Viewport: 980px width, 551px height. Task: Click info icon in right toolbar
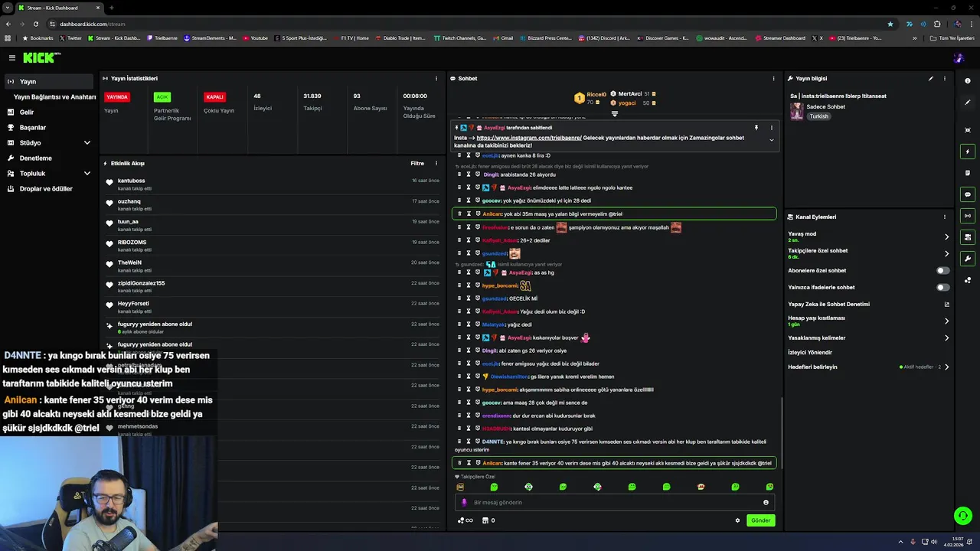pyautogui.click(x=968, y=80)
